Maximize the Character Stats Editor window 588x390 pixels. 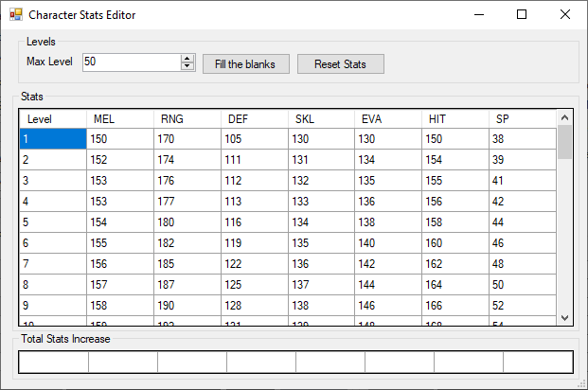click(522, 14)
